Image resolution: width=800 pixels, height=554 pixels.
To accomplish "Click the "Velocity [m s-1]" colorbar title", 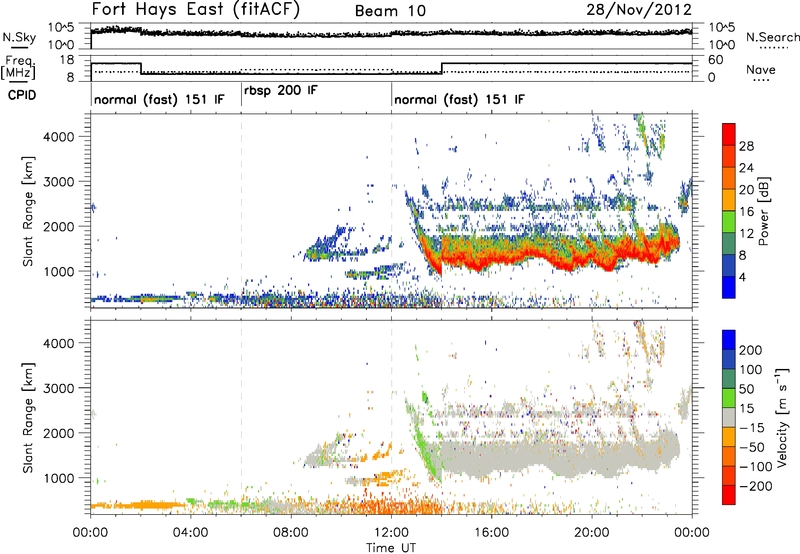I will point(782,417).
